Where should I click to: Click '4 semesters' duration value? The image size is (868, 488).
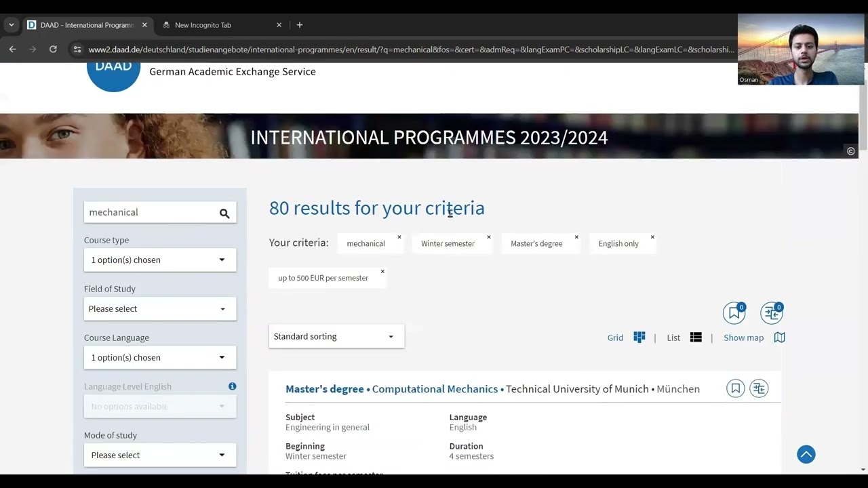[x=471, y=456]
